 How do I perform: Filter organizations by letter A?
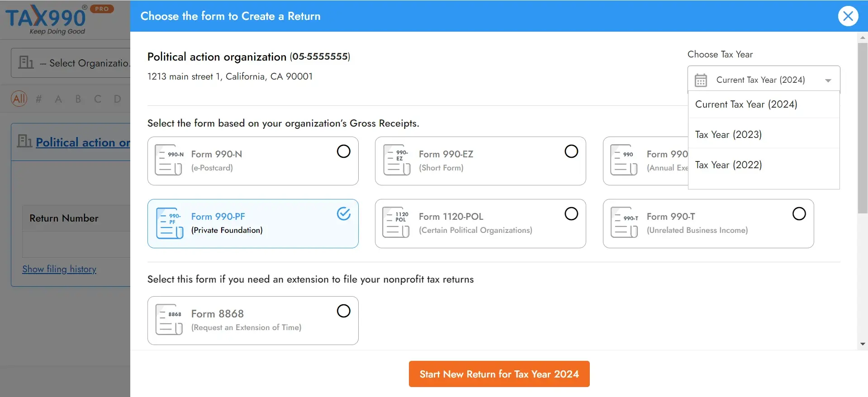[x=58, y=99]
